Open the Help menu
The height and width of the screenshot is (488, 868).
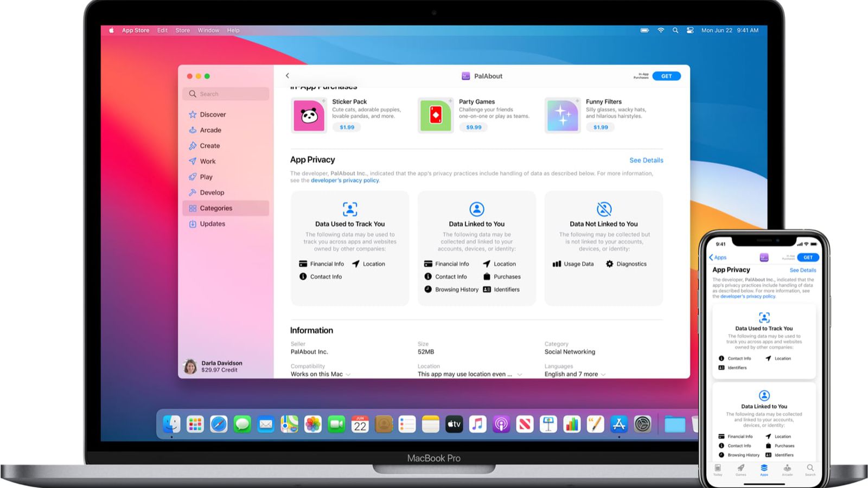pyautogui.click(x=233, y=30)
